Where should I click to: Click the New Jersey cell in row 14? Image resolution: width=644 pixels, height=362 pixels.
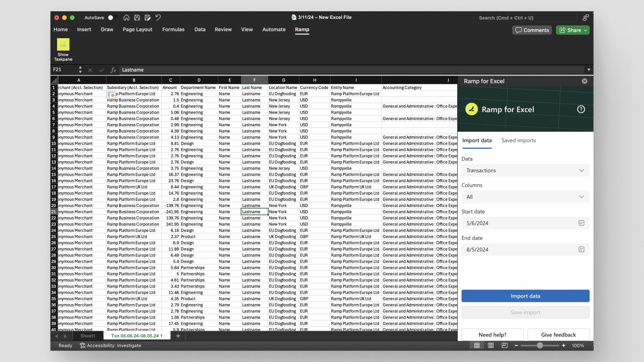tap(283, 168)
